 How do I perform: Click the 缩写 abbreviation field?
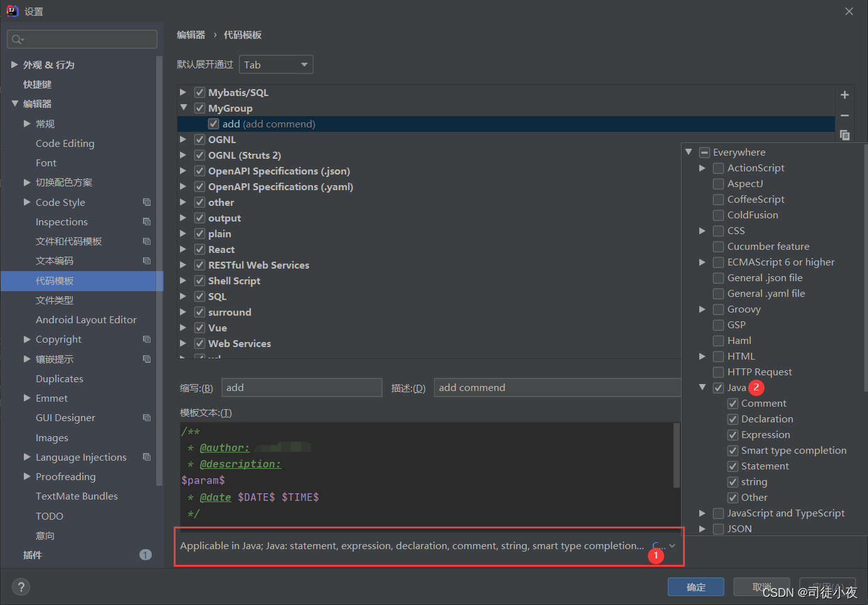click(x=302, y=387)
